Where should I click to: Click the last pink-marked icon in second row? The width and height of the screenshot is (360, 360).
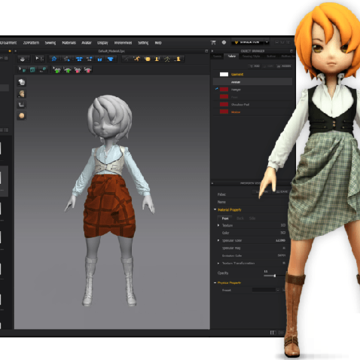pos(88,70)
